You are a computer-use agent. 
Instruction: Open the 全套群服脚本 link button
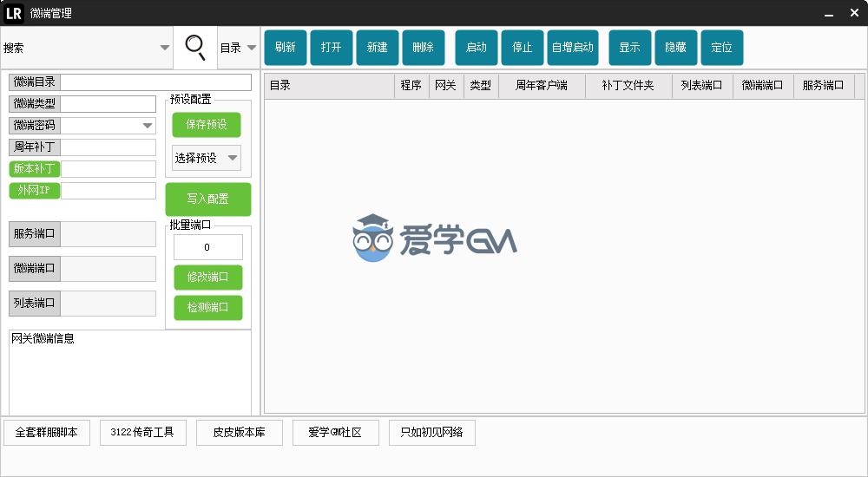(x=47, y=433)
